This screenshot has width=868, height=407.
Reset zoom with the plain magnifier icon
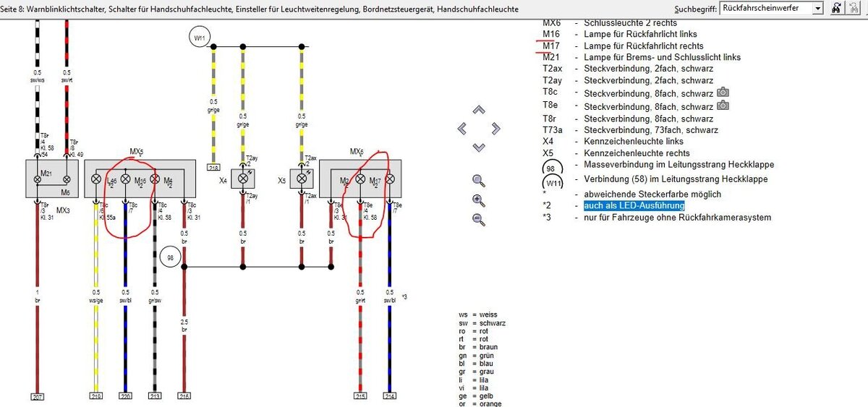click(478, 180)
